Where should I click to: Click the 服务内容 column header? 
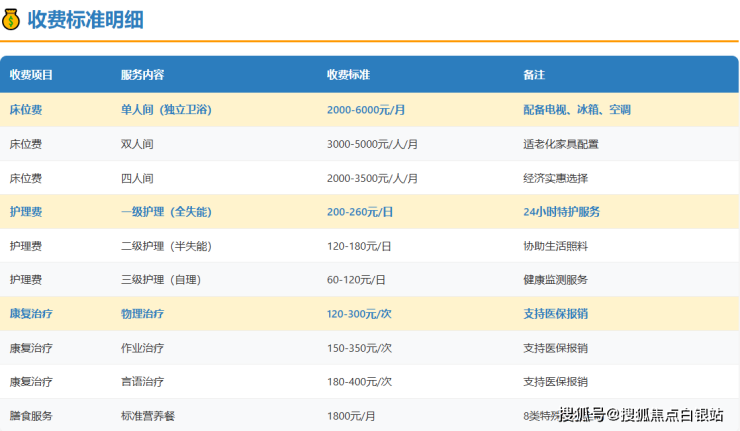point(142,75)
